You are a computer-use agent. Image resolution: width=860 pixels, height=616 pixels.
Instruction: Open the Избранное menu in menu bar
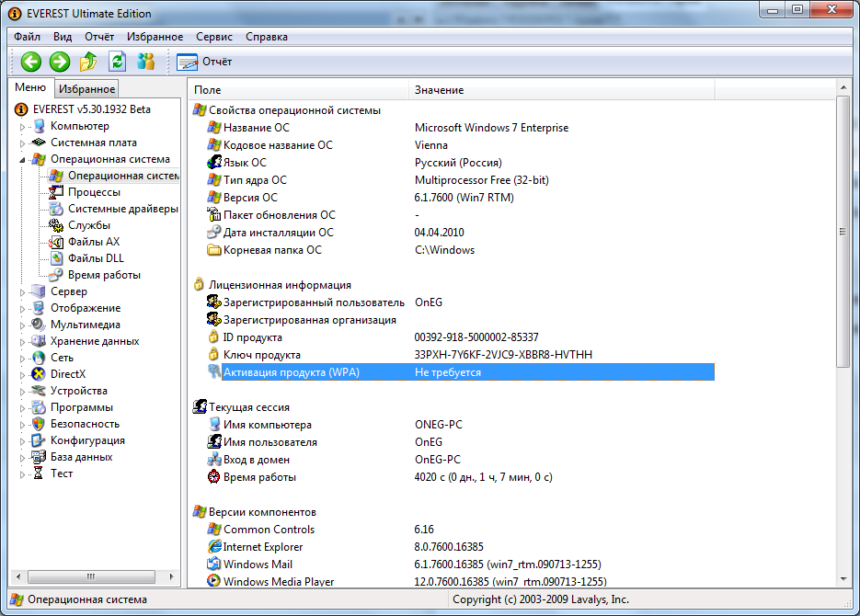point(155,37)
